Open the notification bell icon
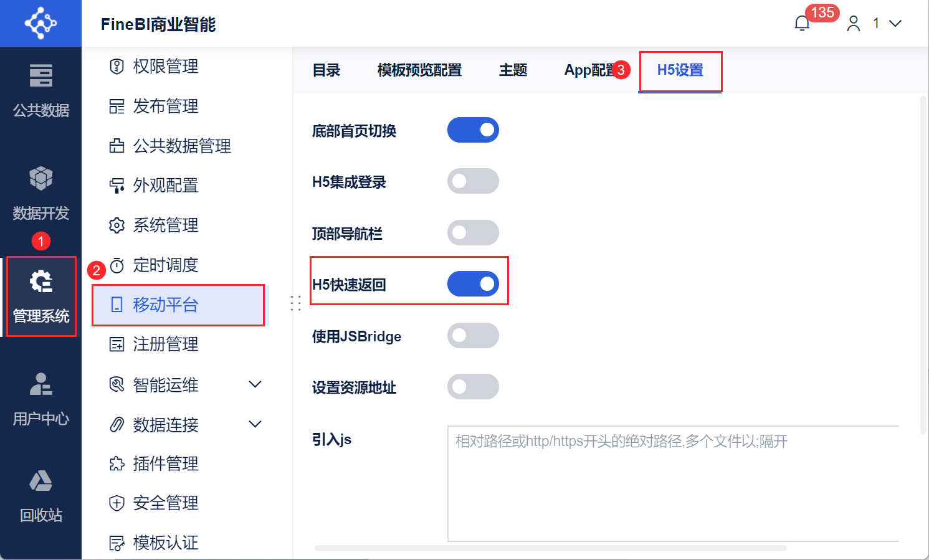This screenshot has height=560, width=929. click(x=802, y=24)
